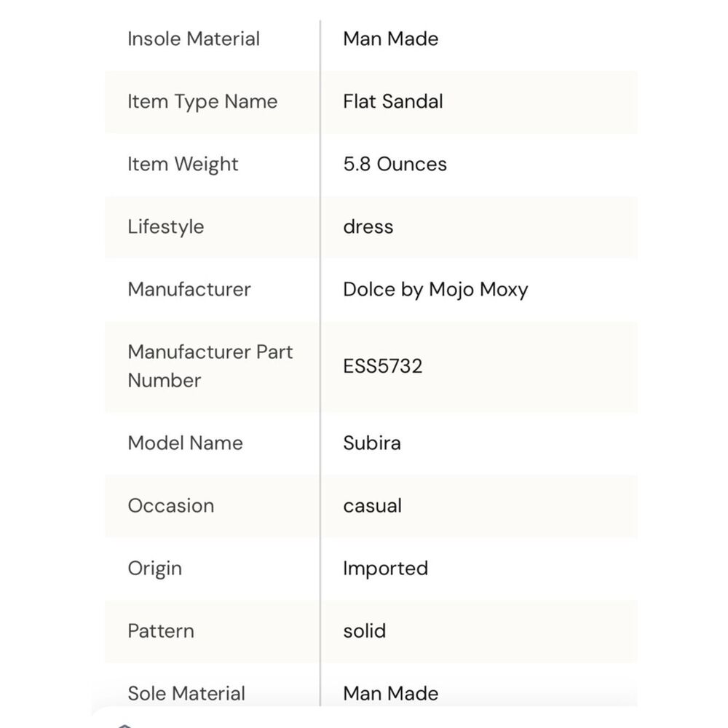Screen dimensions: 728x728
Task: Select the Model Name label
Action: (185, 443)
